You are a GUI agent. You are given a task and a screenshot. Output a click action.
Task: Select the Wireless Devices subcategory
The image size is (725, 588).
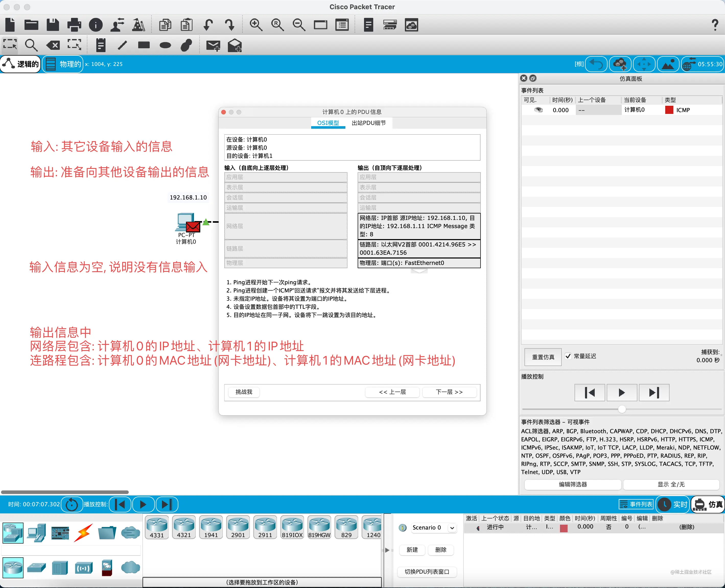point(83,567)
